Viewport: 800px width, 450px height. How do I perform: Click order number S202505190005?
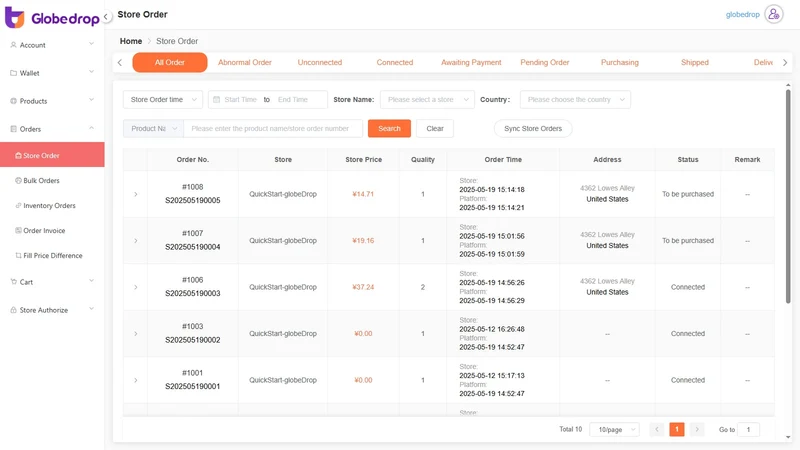coord(193,201)
